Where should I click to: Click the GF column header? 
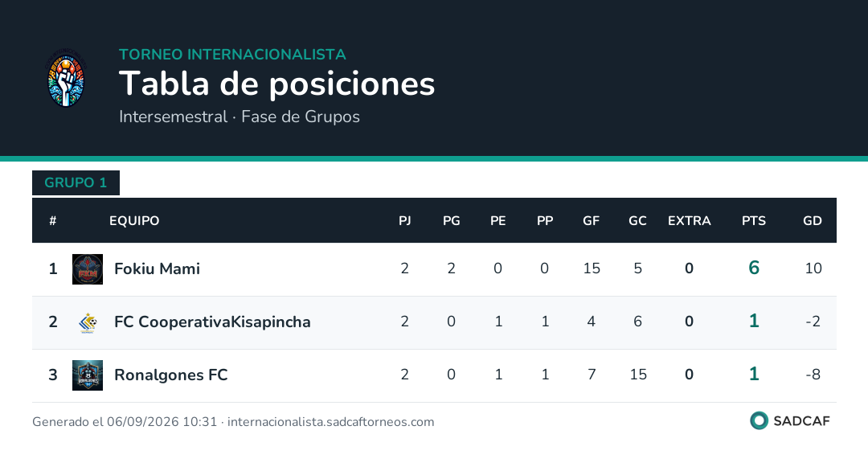(x=591, y=221)
